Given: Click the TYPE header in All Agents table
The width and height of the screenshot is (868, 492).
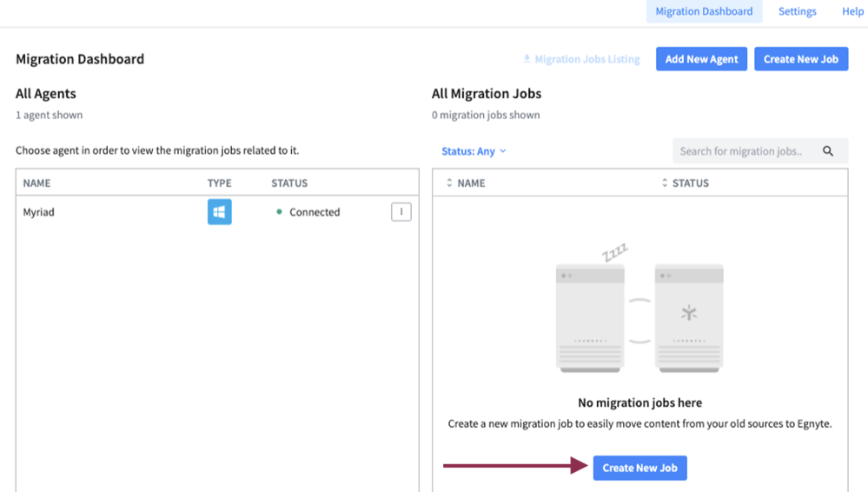Looking at the screenshot, I should pos(219,183).
